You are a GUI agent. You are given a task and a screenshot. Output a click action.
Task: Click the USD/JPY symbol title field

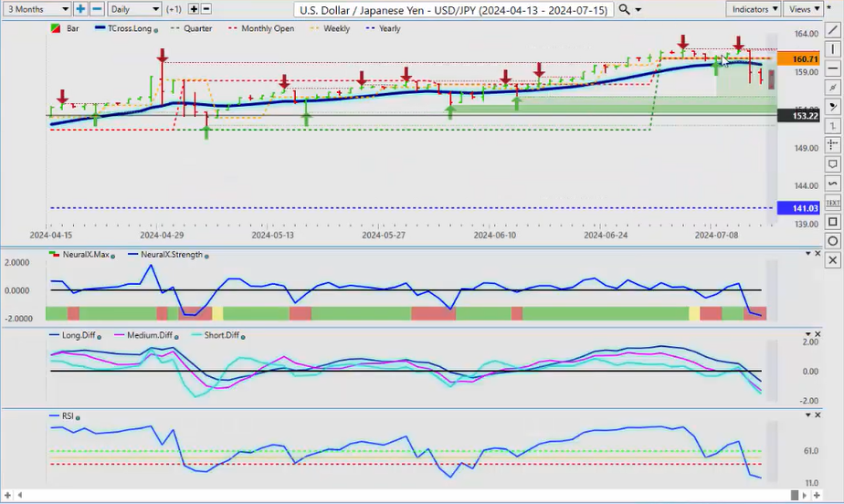pyautogui.click(x=453, y=10)
